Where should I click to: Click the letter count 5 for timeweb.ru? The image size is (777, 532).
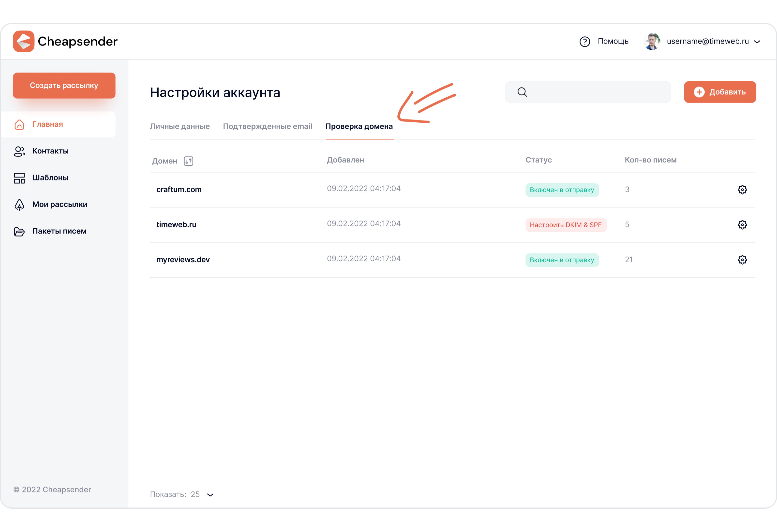(627, 225)
